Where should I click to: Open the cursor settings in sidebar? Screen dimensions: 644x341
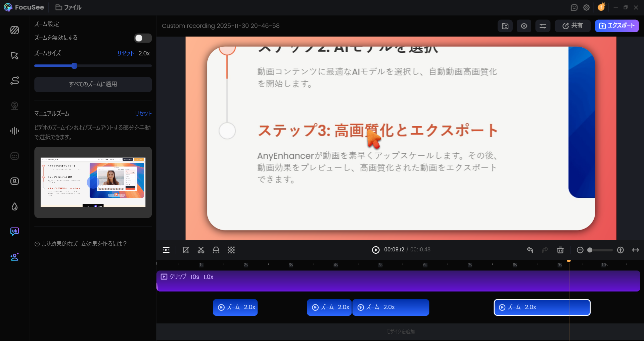coord(14,55)
